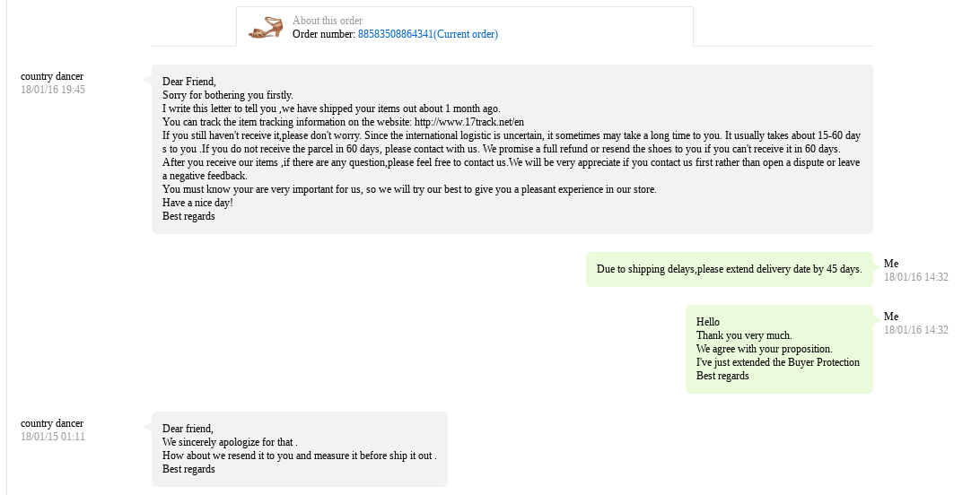Click the 'About this order' label
The image size is (980, 495).
click(328, 21)
